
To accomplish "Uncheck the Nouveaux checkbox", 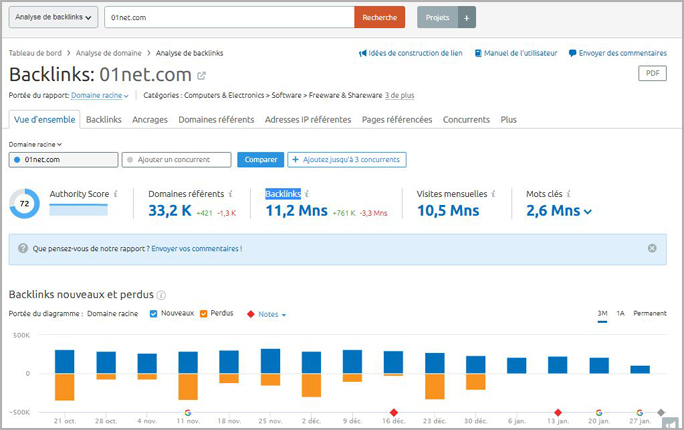I will 154,314.
